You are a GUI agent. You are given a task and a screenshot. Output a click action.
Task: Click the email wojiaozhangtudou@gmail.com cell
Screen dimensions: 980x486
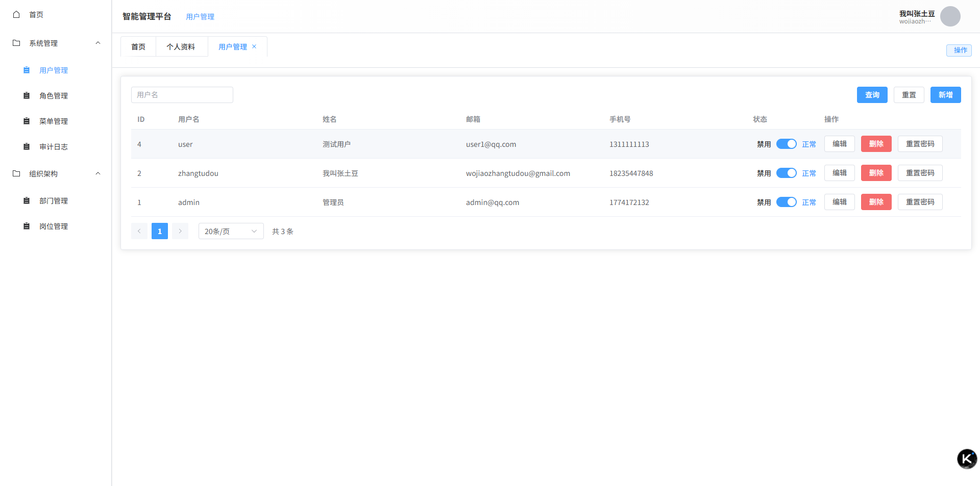click(518, 173)
